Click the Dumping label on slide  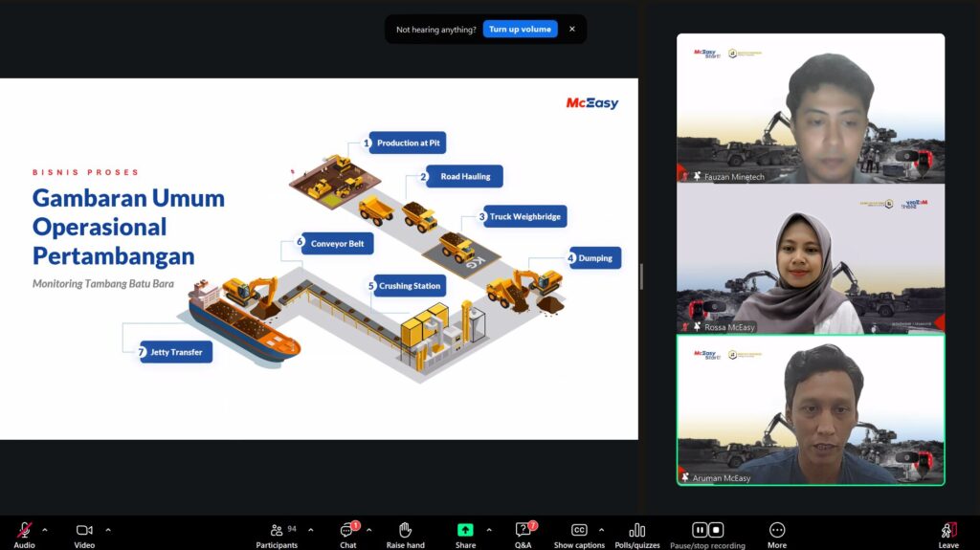pyautogui.click(x=595, y=257)
